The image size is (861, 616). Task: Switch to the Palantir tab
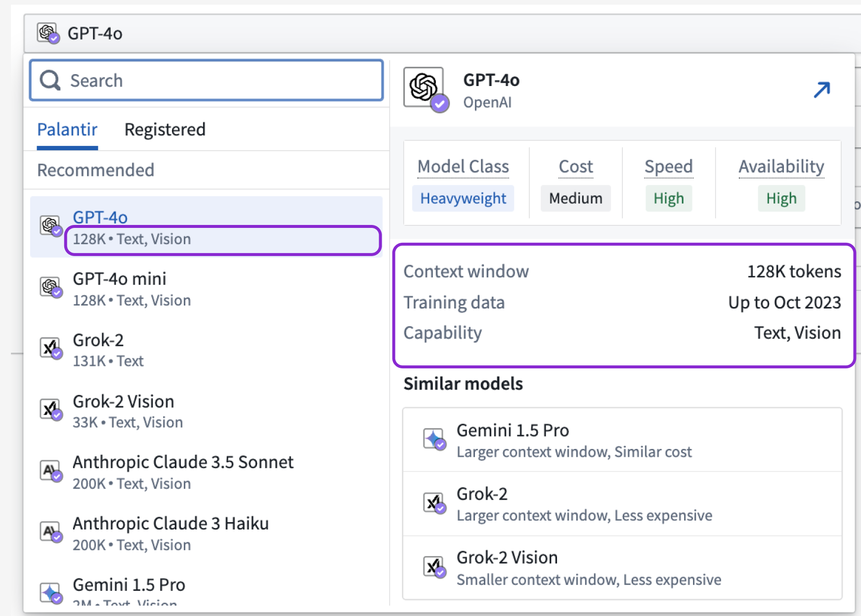click(67, 130)
